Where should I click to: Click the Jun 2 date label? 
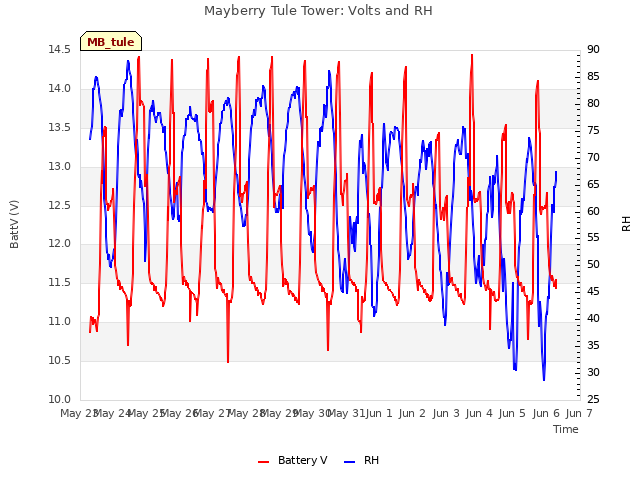[x=412, y=414]
